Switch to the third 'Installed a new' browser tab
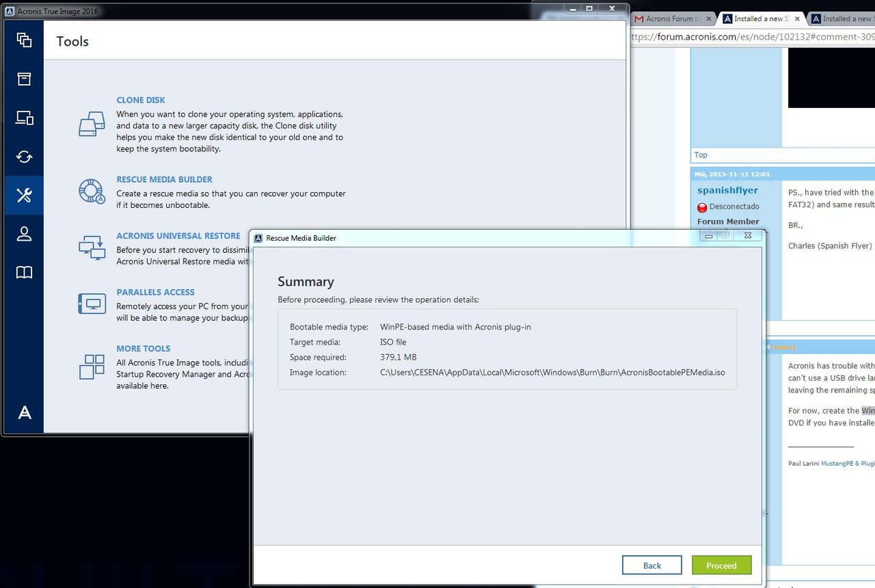Screen dimensions: 875x588 pos(842,18)
